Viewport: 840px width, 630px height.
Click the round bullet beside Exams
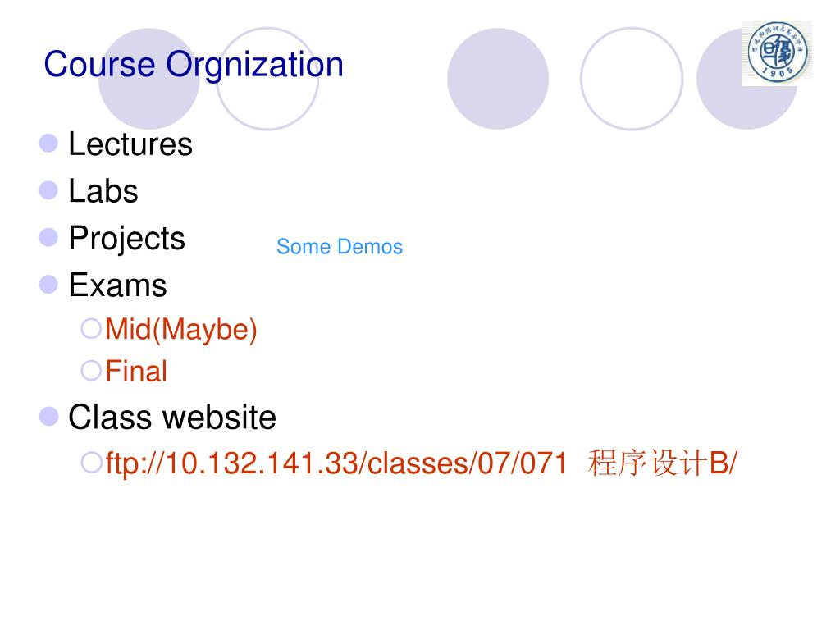click(48, 285)
